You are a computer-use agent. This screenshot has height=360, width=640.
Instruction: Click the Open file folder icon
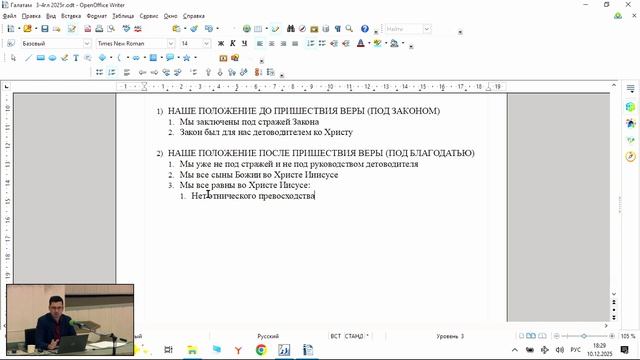click(x=27, y=29)
